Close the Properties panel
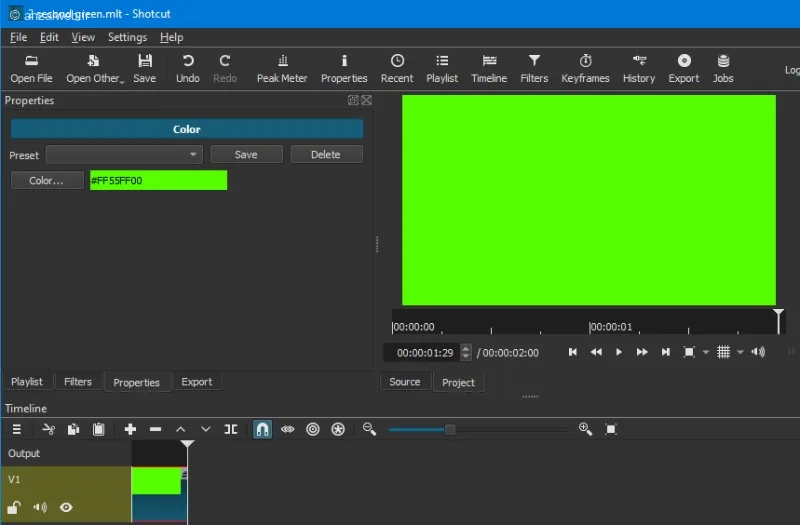 click(x=366, y=100)
